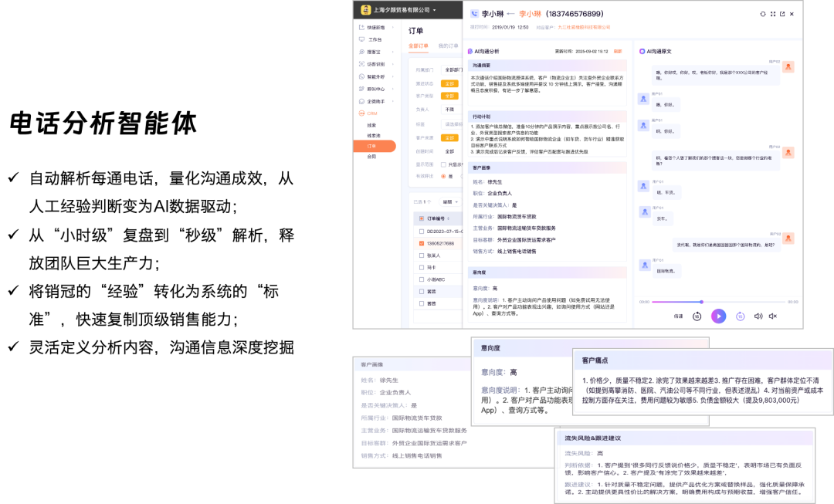Click the orange 刷新 link in AI沟通分析
834x504 pixels.
point(618,52)
